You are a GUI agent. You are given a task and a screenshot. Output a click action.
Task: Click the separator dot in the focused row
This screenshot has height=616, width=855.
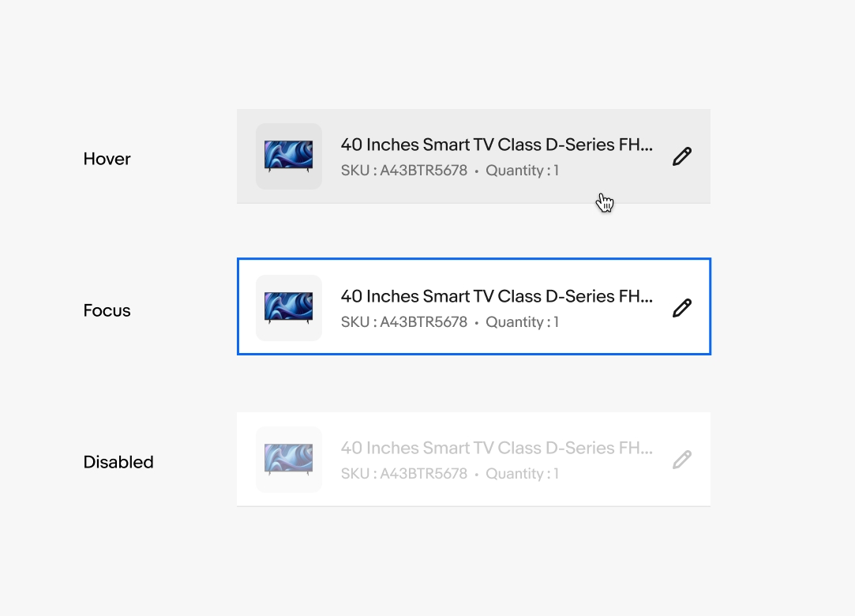(x=477, y=323)
